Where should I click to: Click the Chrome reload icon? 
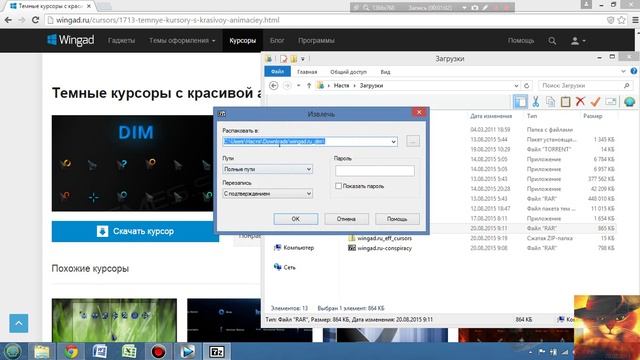tap(36, 20)
